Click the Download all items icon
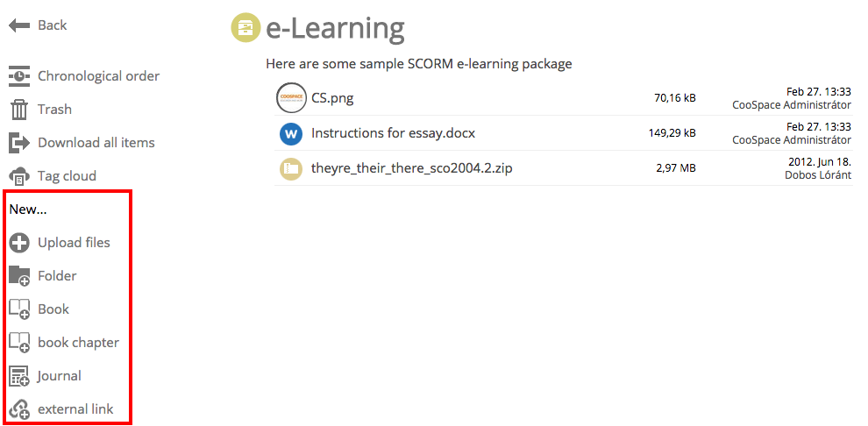This screenshot has height=426, width=868. coord(19,143)
